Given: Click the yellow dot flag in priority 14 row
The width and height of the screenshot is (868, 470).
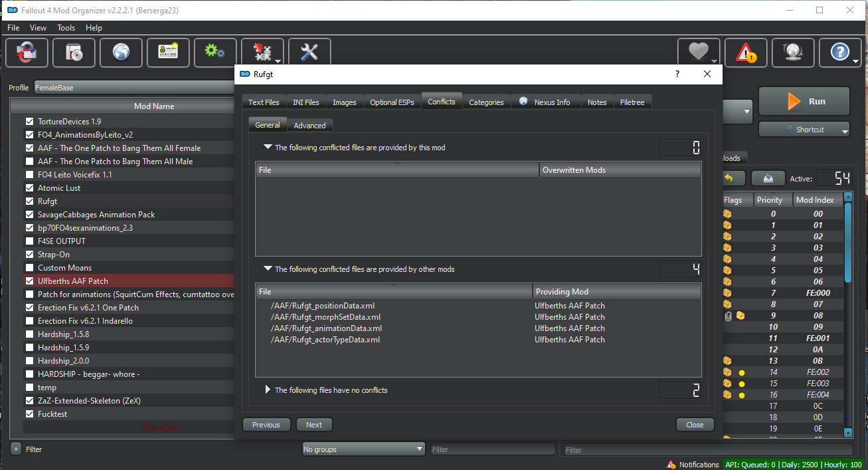Looking at the screenshot, I should pyautogui.click(x=742, y=372).
